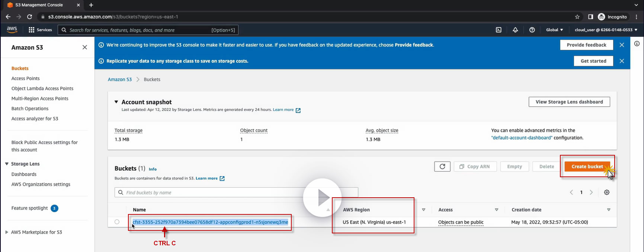The image size is (644, 252).
Task: Open Feature spotlight
Action: [x=35, y=208]
